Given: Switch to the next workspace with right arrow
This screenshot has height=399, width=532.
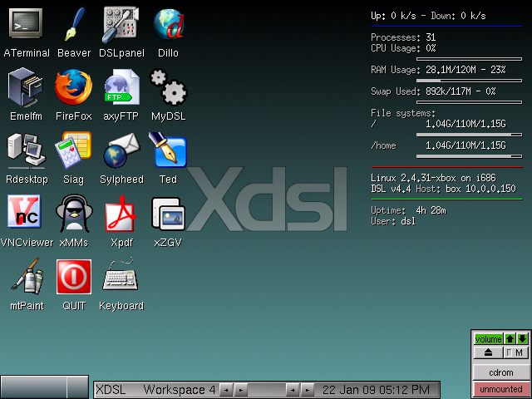Looking at the screenshot, I should tap(240, 389).
